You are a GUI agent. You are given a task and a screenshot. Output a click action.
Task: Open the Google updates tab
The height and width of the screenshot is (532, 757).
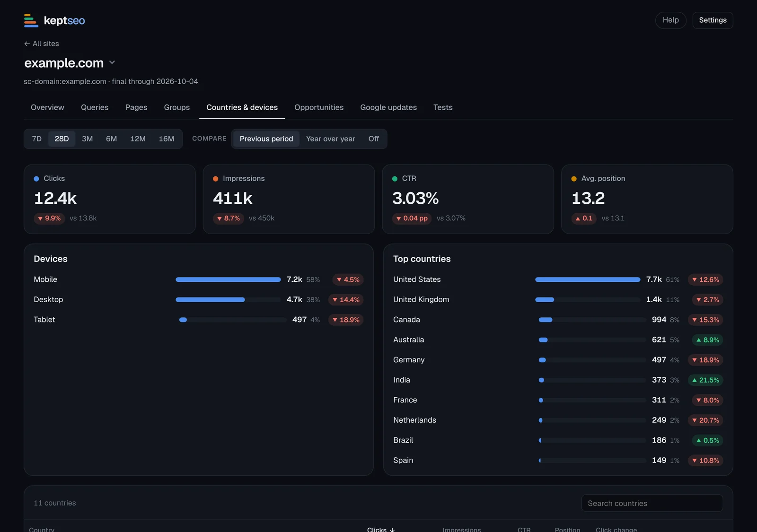click(x=388, y=107)
